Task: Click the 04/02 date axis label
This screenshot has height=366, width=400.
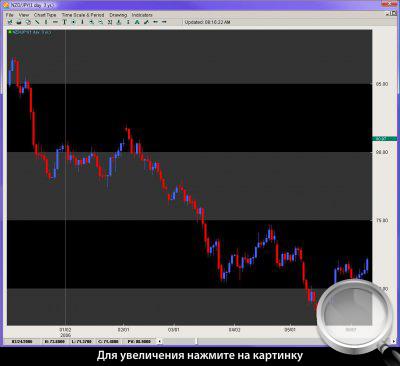Action: click(x=234, y=330)
